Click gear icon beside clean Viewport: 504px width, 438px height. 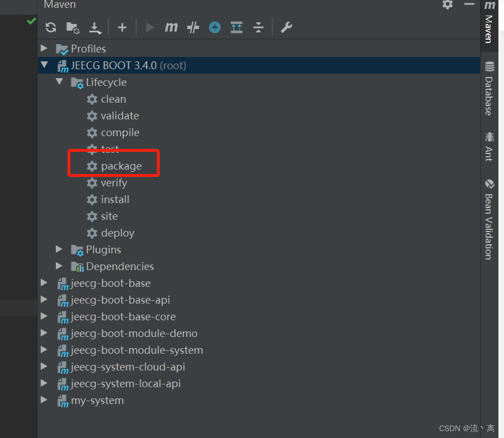92,99
